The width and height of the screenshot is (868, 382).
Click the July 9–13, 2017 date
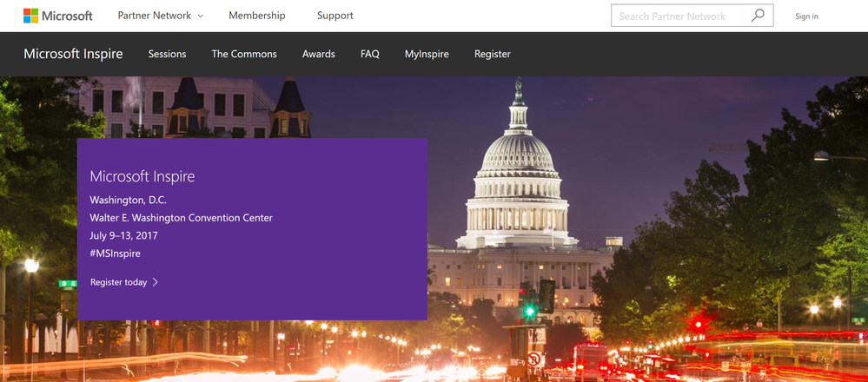point(124,235)
